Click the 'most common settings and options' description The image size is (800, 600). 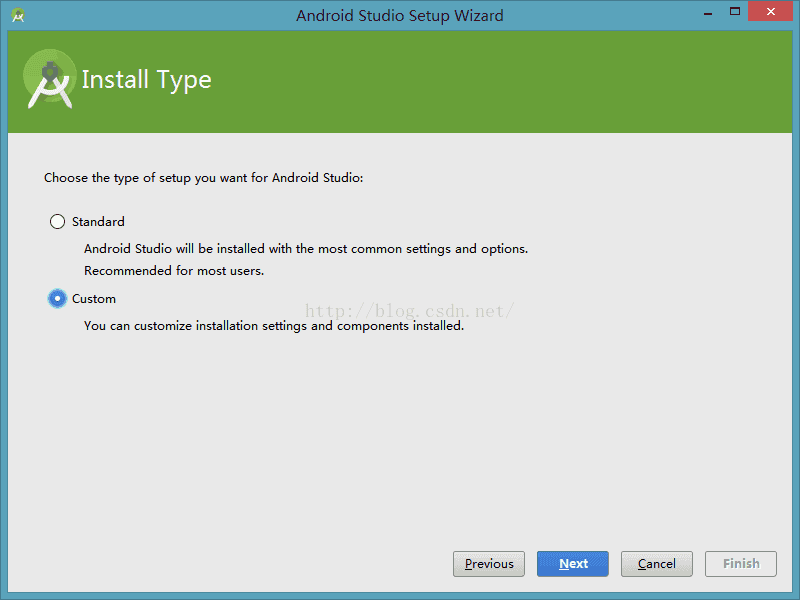point(306,249)
